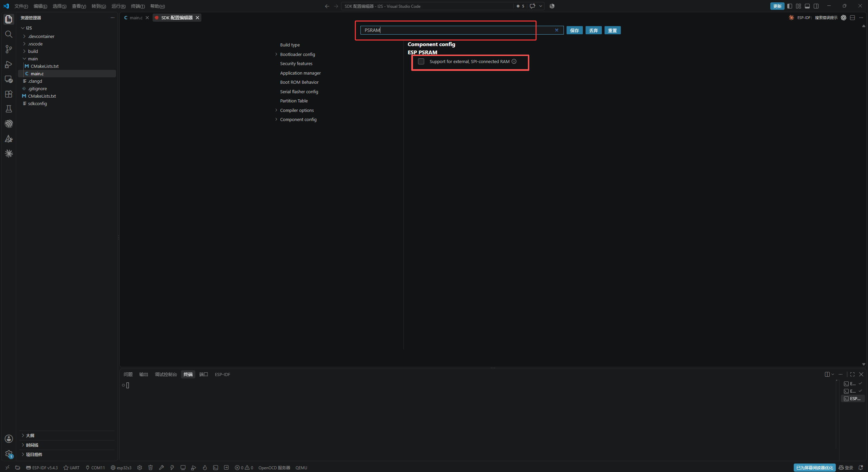Image resolution: width=868 pixels, height=472 pixels.
Task: Open SDK configuration gear in status bar
Action: coord(140,468)
